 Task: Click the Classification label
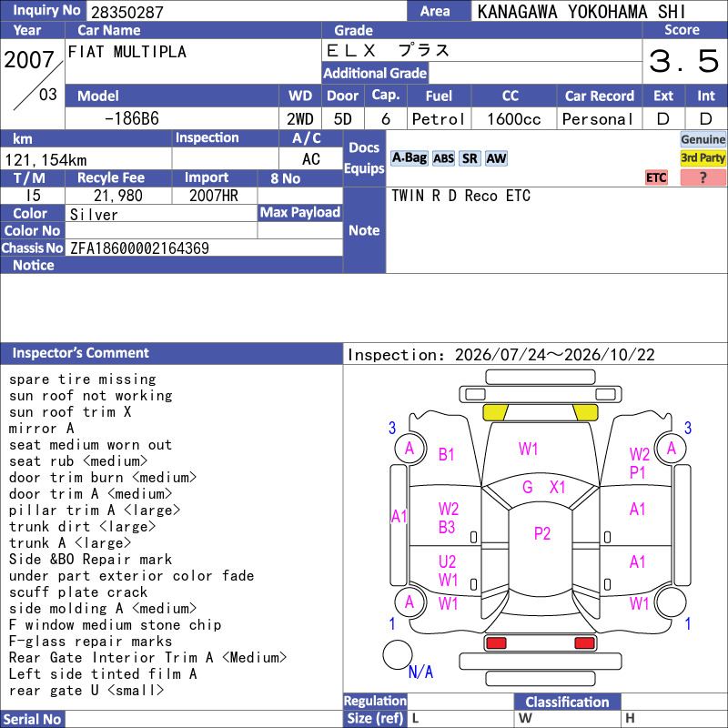tap(567, 702)
